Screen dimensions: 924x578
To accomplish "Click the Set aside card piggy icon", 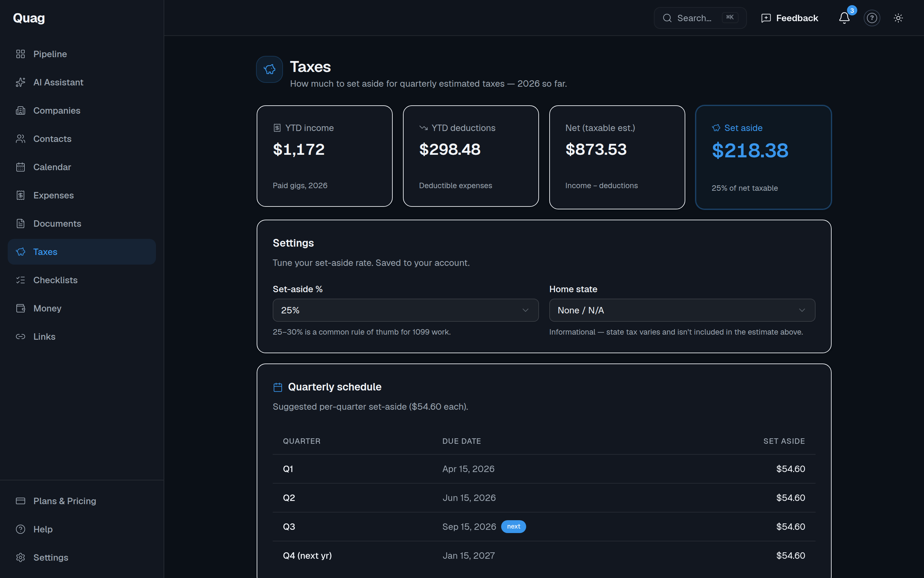I will [x=716, y=128].
